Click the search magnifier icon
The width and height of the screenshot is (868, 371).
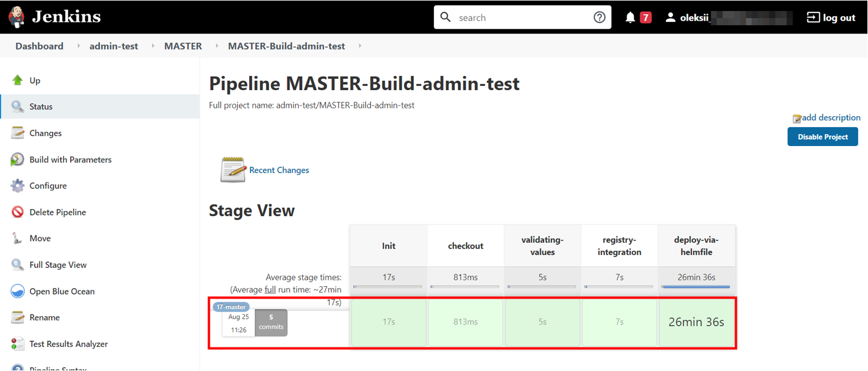(x=446, y=17)
